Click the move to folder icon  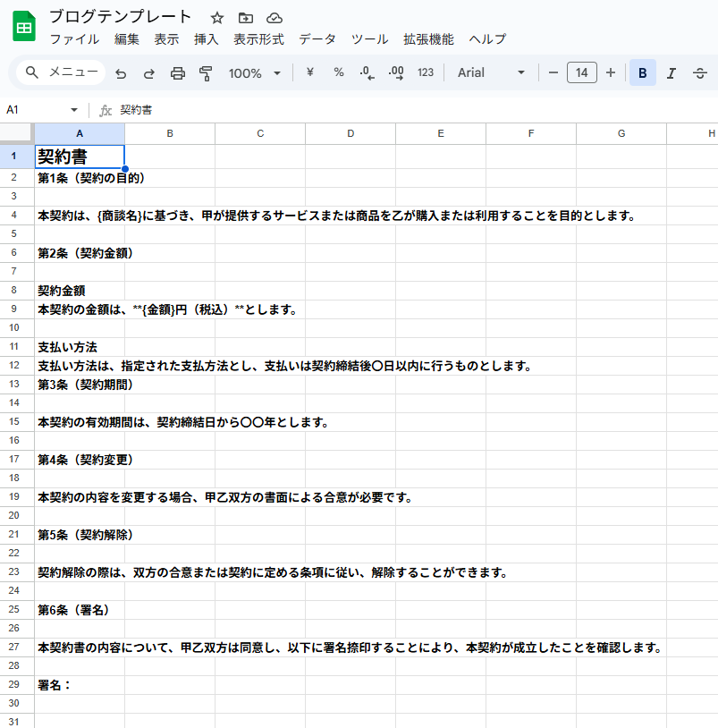pos(246,18)
